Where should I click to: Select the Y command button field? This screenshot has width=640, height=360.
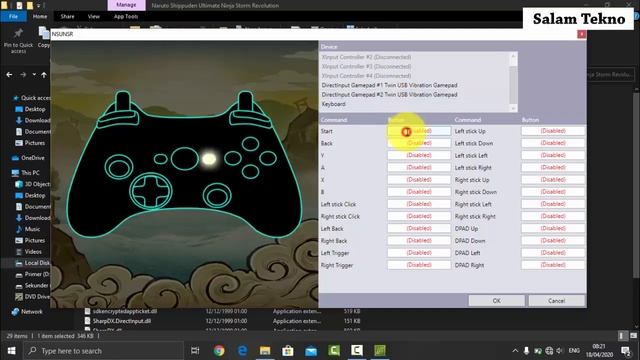tap(419, 155)
